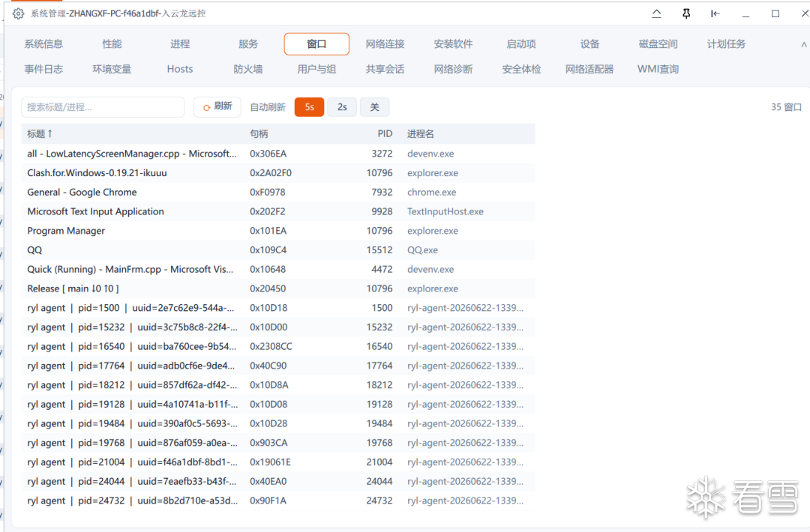Select ryl agent pid=24732 row
Image resolution: width=810 pixels, height=532 pixels.
point(278,501)
